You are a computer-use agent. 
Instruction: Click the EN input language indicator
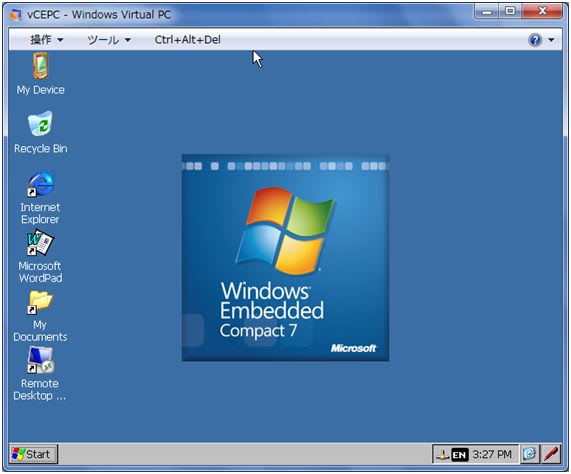pyautogui.click(x=459, y=455)
